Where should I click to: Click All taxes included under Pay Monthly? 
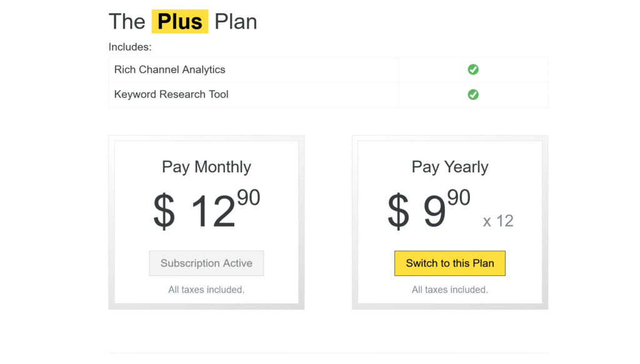(x=206, y=290)
